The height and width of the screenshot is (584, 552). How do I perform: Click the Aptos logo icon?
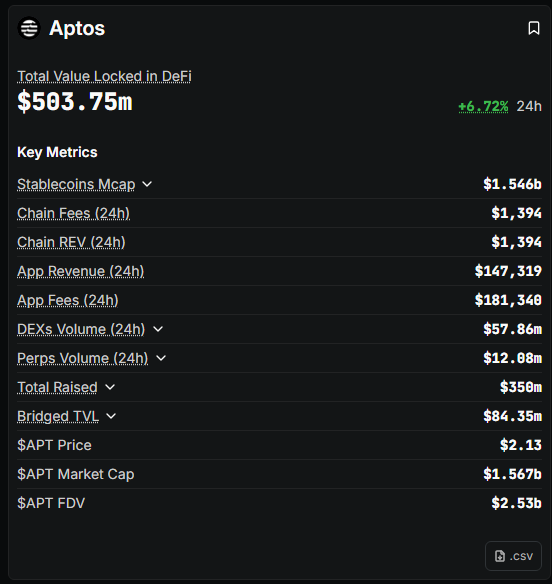(29, 28)
